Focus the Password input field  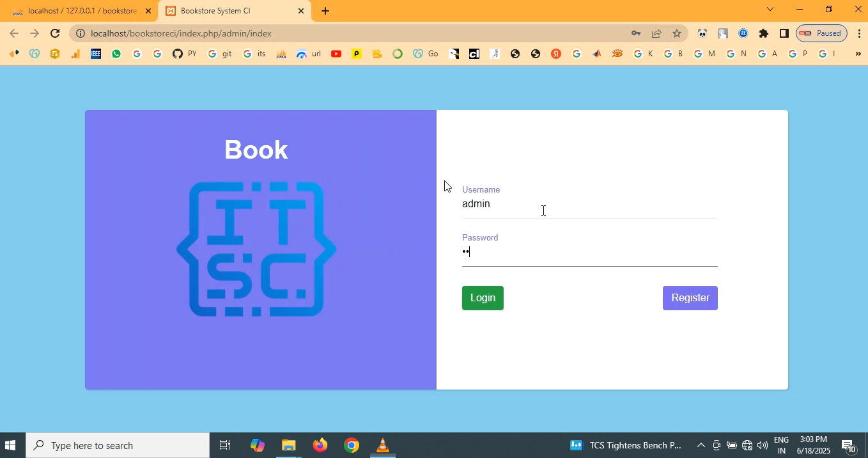click(x=588, y=252)
